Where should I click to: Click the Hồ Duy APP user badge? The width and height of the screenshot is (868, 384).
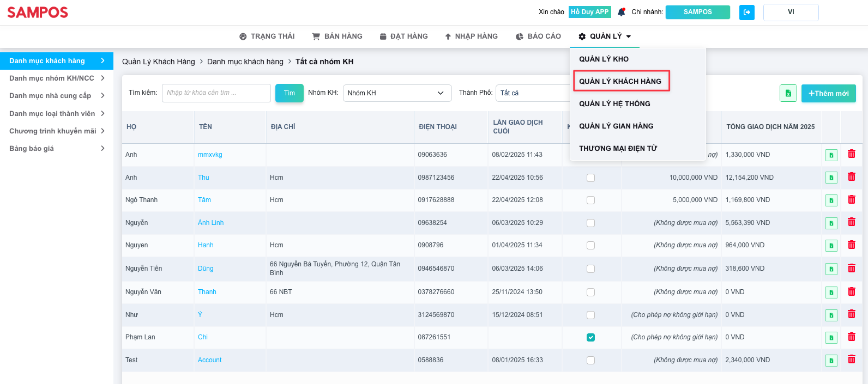[x=589, y=12]
